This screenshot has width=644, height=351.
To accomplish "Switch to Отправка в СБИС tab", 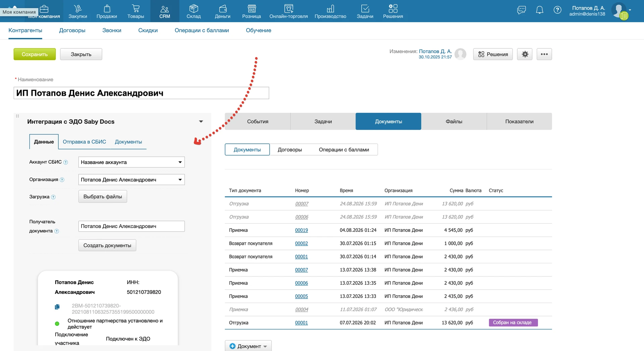I will tap(84, 142).
